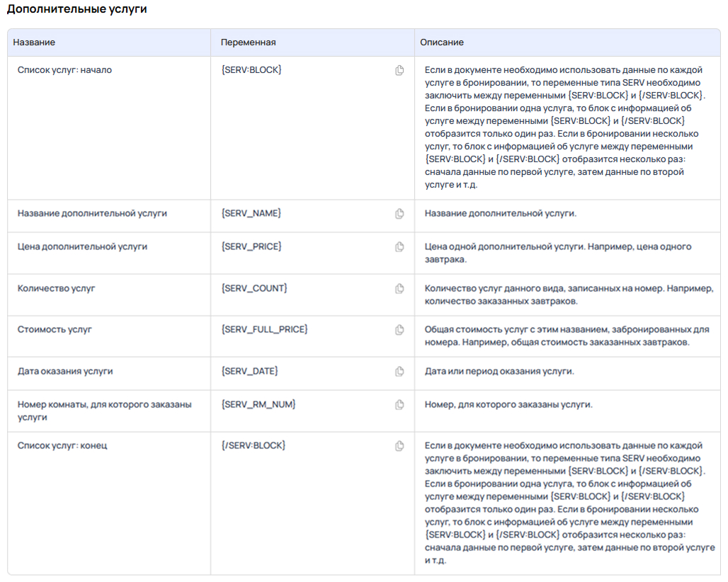The height and width of the screenshot is (582, 728).
Task: Copy the {SERV_FULL_PRICE} variable
Action: click(x=399, y=329)
